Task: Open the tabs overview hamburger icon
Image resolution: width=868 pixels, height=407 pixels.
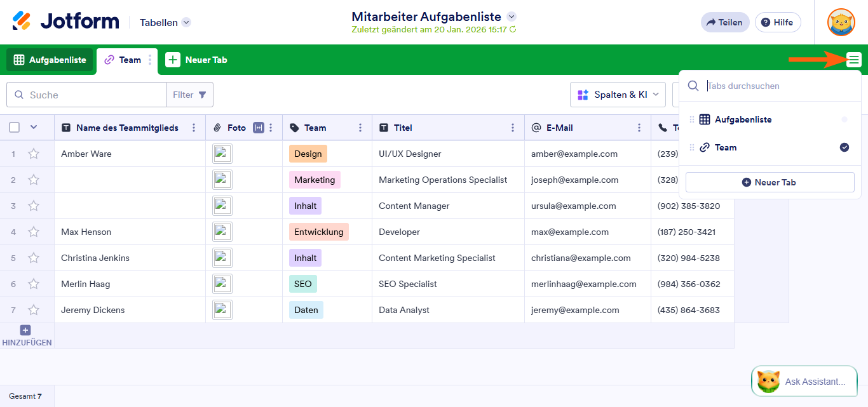Action: (854, 59)
